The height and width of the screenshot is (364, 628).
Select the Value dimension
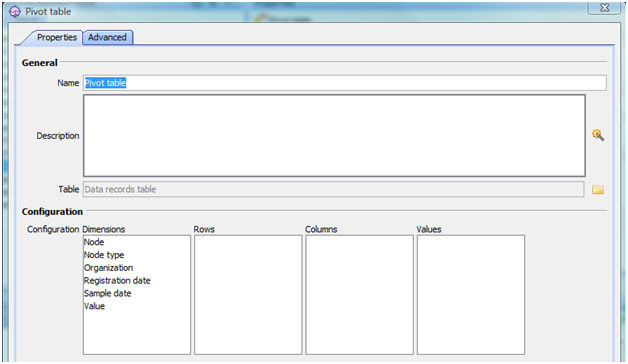coord(95,306)
